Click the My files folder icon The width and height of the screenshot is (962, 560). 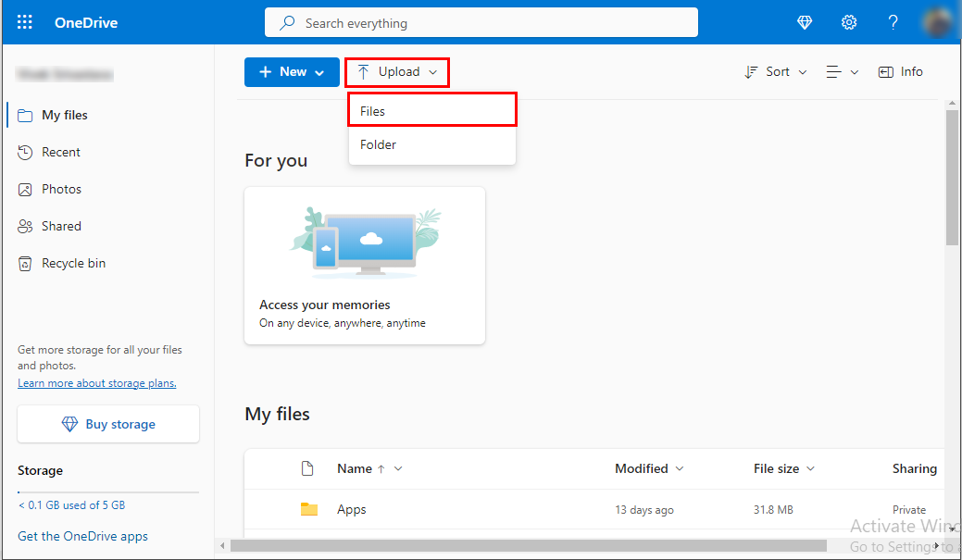(x=25, y=116)
